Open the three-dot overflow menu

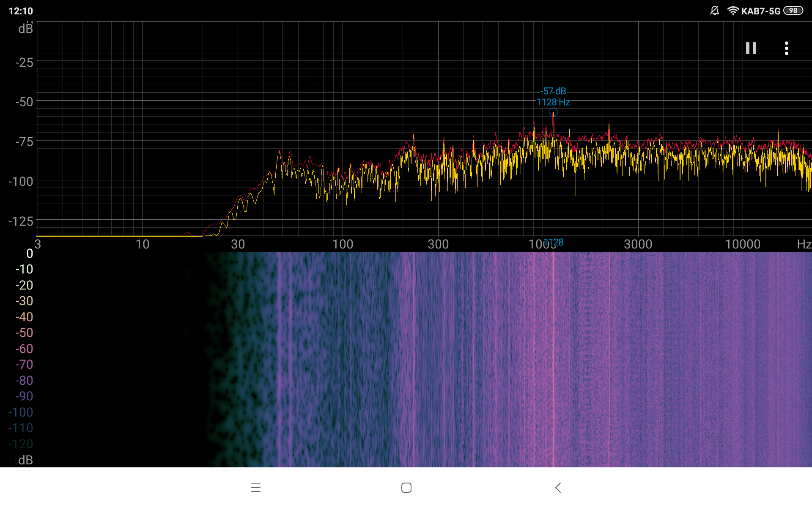[x=786, y=48]
